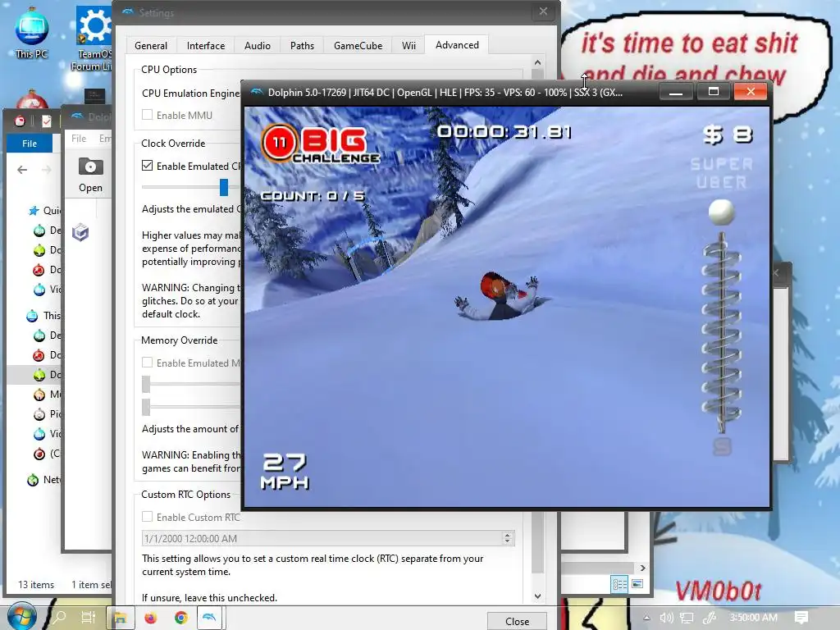Toggle Enable Emulated CPU Clock Override checkbox

click(148, 166)
